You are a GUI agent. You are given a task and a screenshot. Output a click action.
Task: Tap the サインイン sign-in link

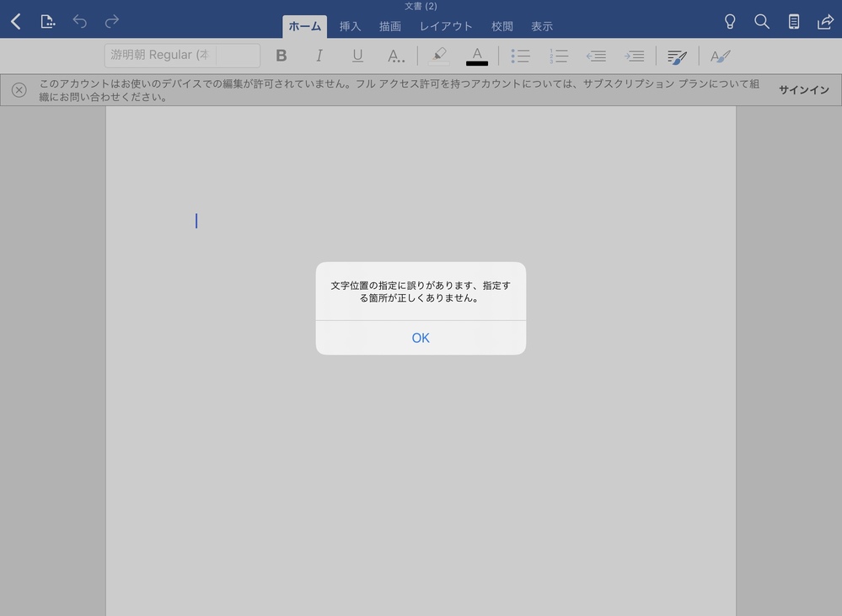(803, 90)
